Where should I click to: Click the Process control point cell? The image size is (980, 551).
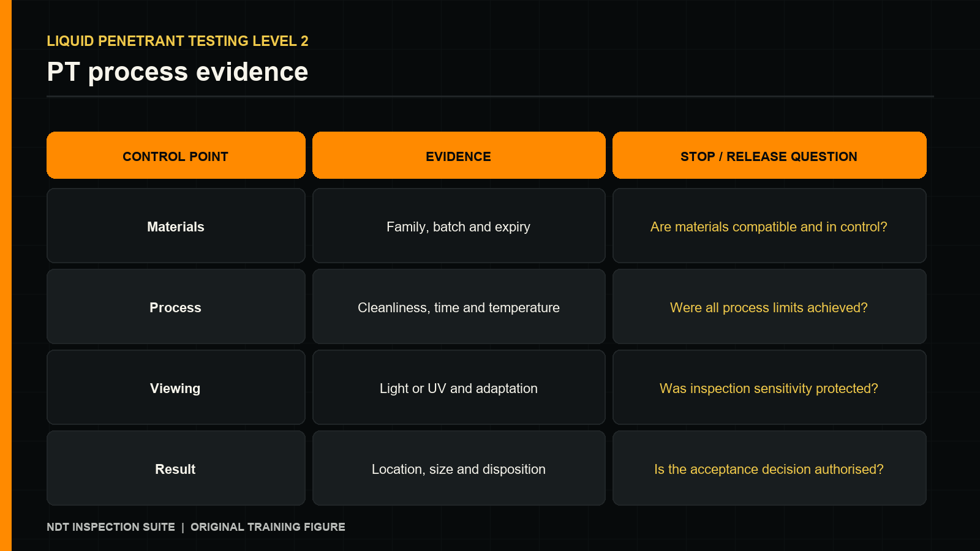pyautogui.click(x=176, y=307)
